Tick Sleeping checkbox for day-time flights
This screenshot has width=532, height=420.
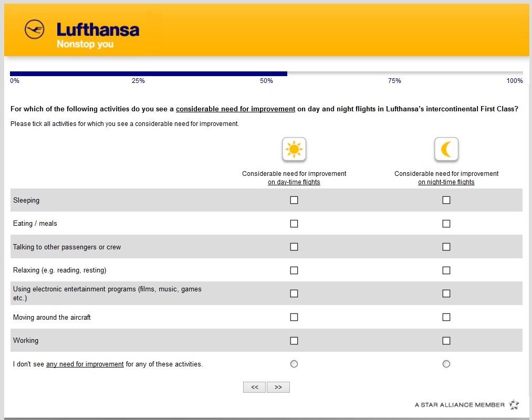point(294,200)
